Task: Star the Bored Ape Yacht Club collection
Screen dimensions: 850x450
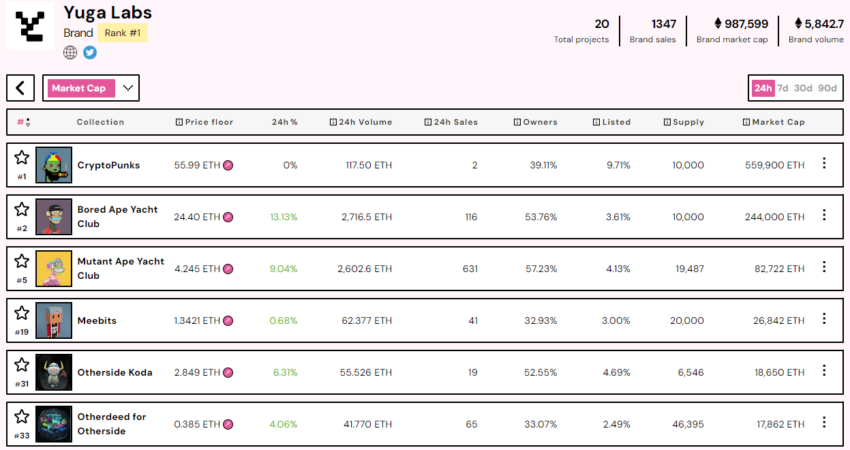Action: click(21, 208)
